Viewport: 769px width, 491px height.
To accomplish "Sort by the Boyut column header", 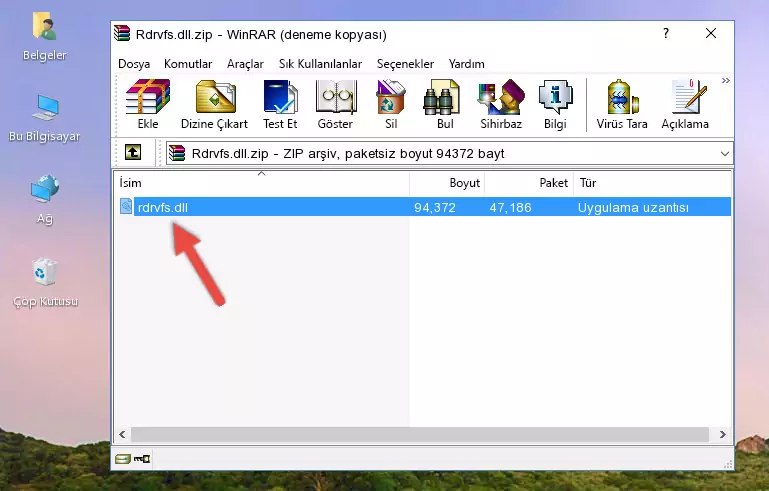I will (447, 183).
